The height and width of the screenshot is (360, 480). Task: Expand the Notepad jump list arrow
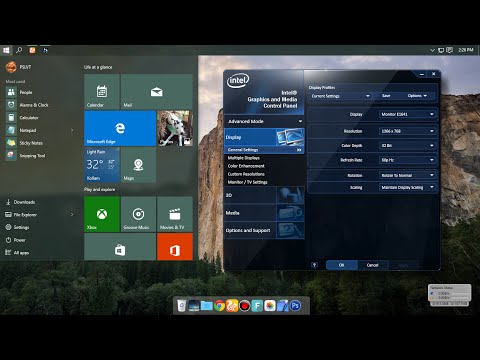[x=72, y=130]
